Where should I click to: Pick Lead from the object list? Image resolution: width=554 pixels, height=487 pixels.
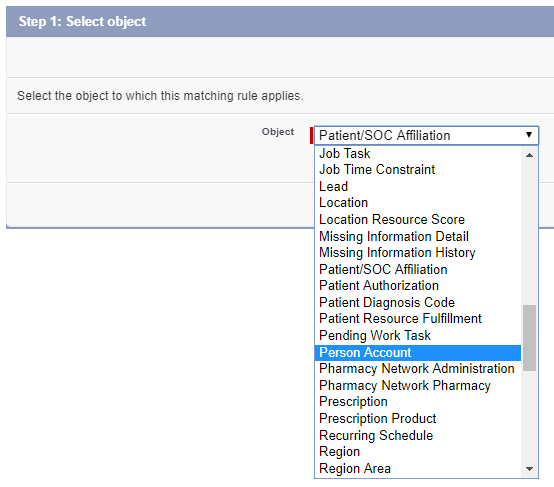[418, 186]
